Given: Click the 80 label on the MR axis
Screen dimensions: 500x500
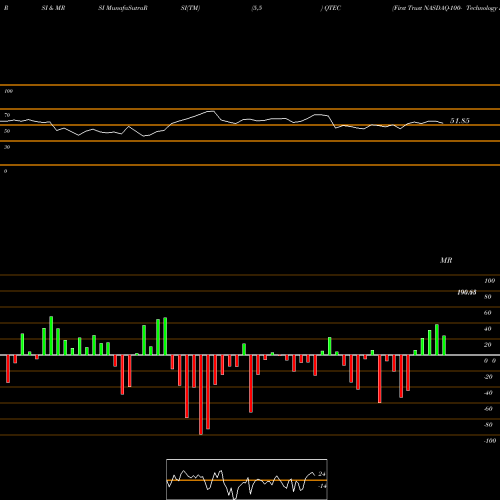Looking at the screenshot, I should (x=488, y=297).
